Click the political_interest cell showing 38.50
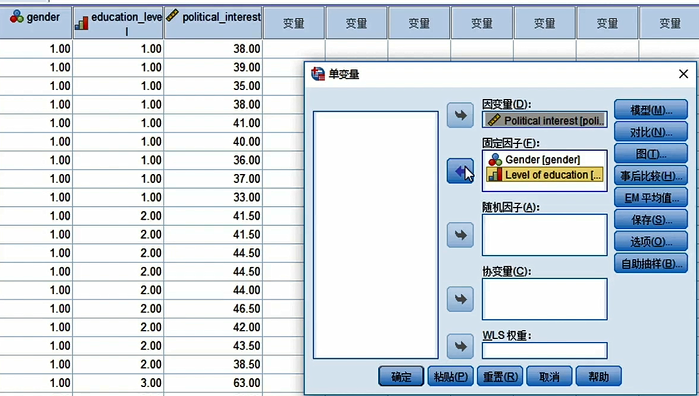 click(214, 364)
